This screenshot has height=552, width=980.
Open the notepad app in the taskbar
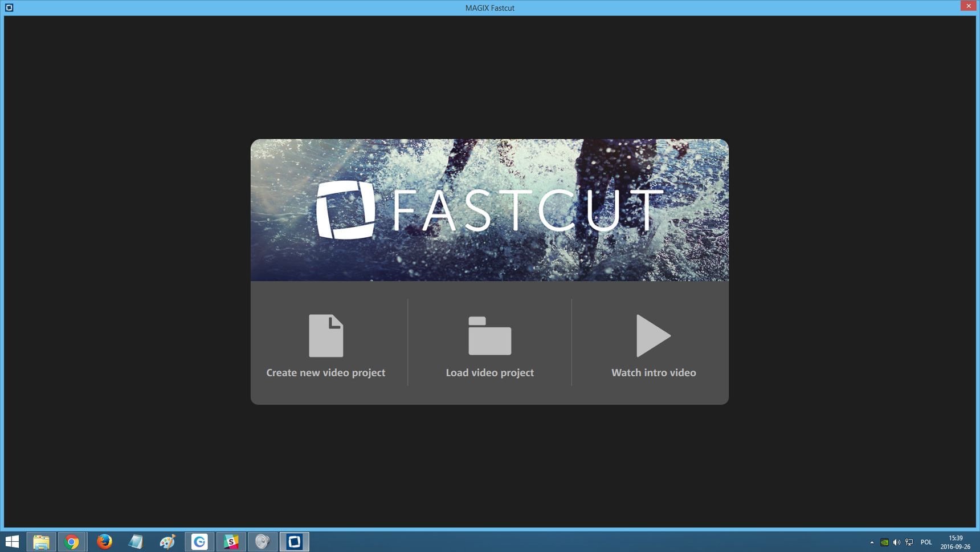136,542
